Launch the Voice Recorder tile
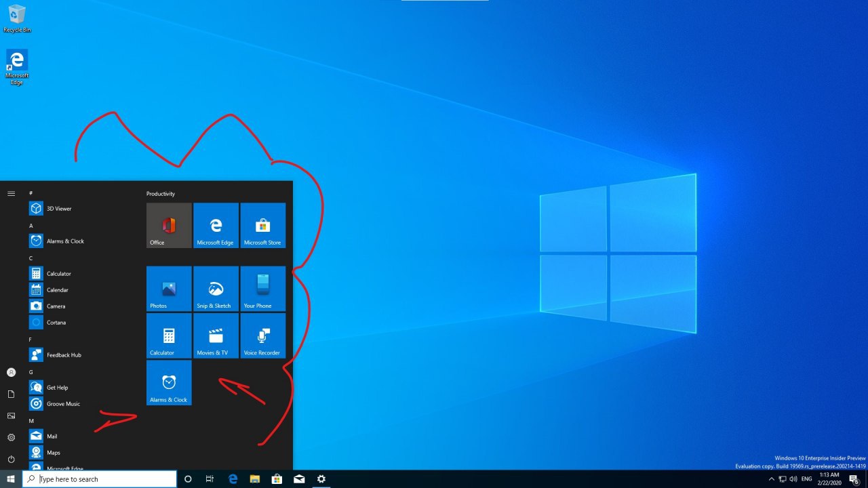Viewport: 868px width, 488px height. (262, 335)
